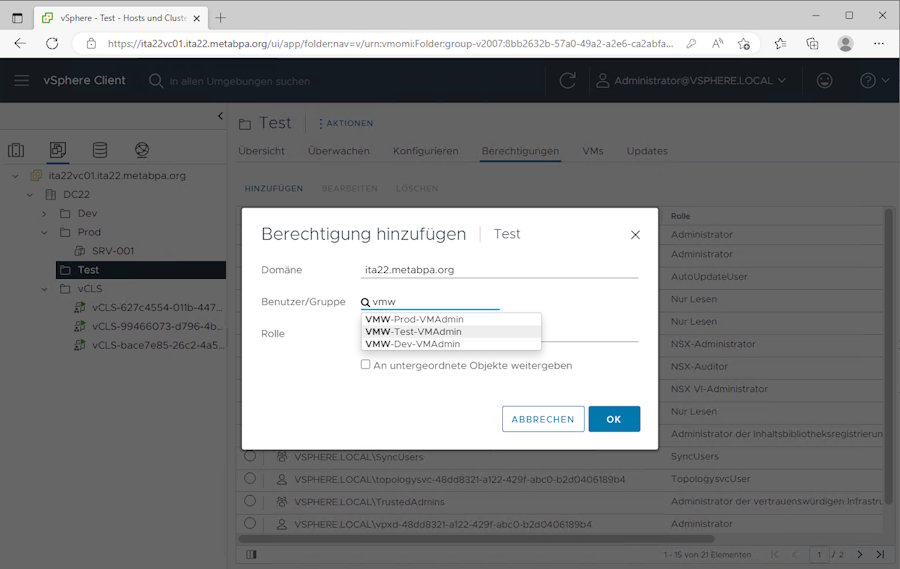Jump to last page of permissions

tap(880, 554)
